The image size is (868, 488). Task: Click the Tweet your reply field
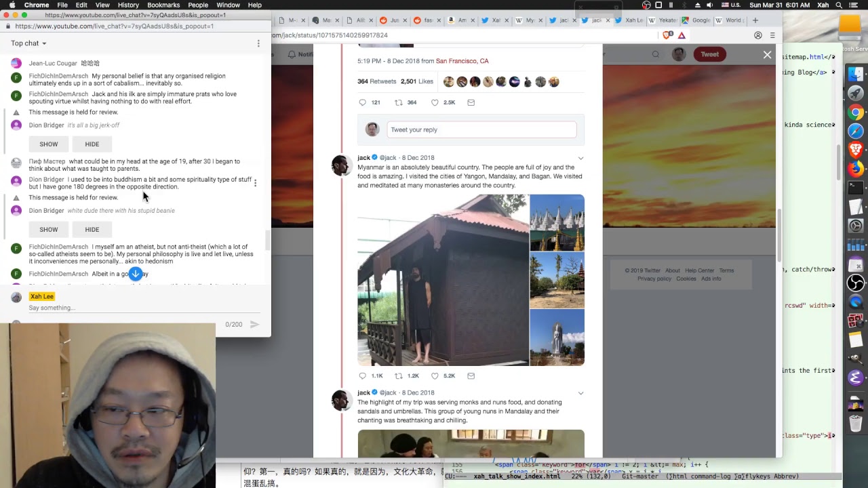click(x=481, y=129)
